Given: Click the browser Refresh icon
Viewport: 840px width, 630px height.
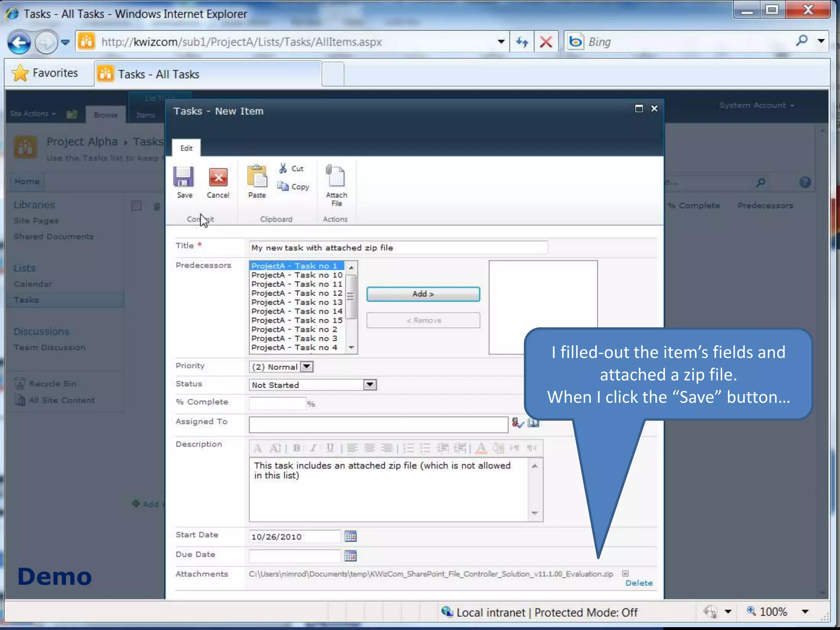Looking at the screenshot, I should tap(522, 42).
